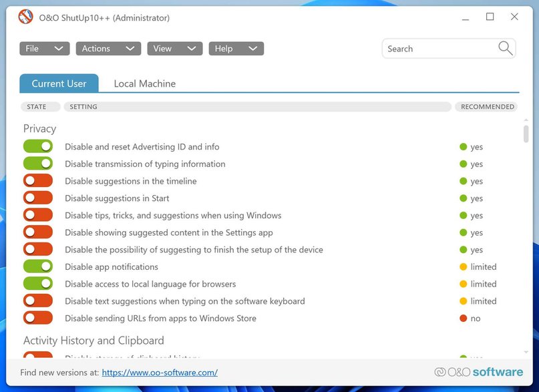Minimize the ShutUp10++ window
539x392 pixels.
[x=466, y=17]
